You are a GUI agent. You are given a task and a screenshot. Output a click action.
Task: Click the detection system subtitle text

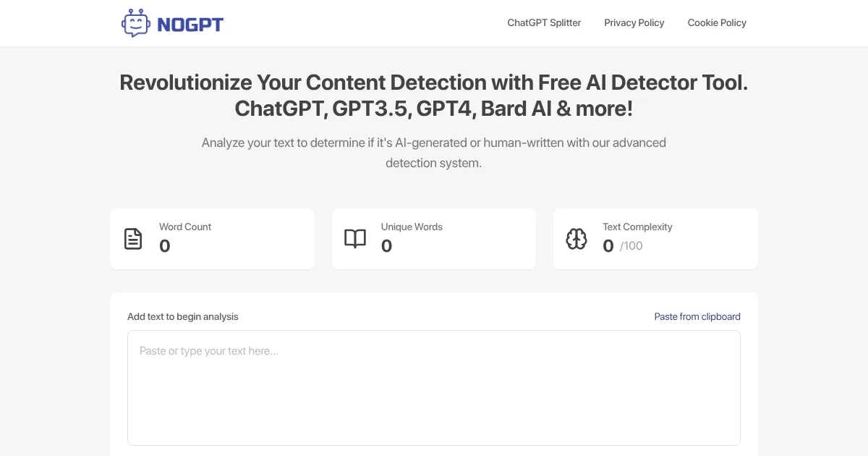[x=433, y=152]
